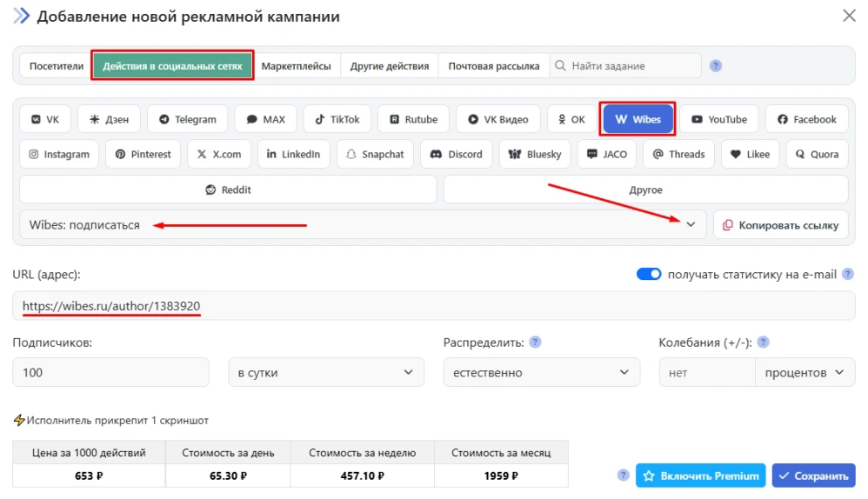Open the Другие действия tab
868x499 pixels.
pyautogui.click(x=390, y=66)
